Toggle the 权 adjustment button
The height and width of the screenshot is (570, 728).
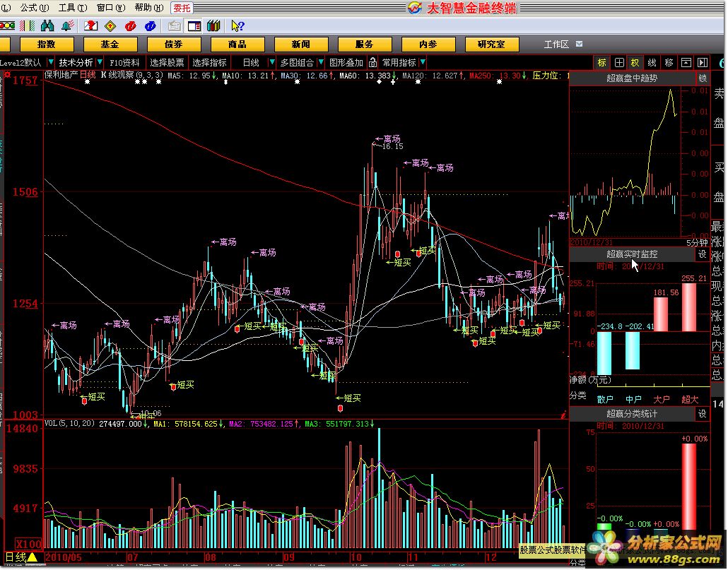pyautogui.click(x=635, y=63)
